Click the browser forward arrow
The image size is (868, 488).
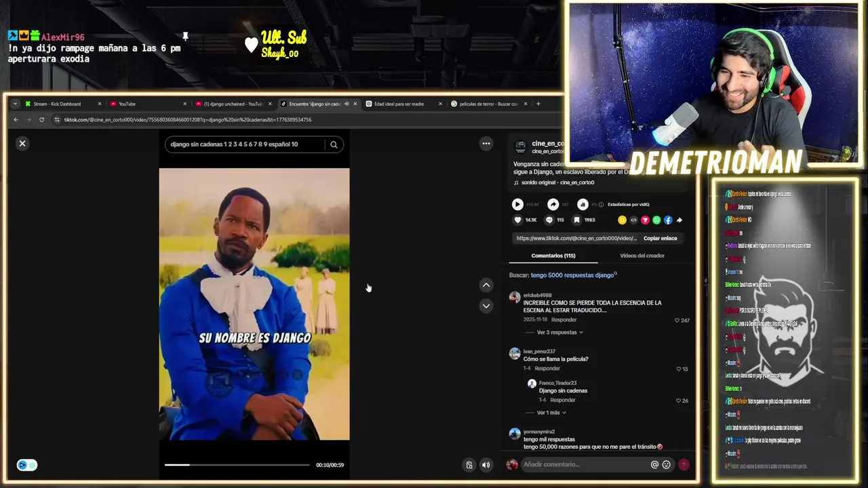coord(28,120)
